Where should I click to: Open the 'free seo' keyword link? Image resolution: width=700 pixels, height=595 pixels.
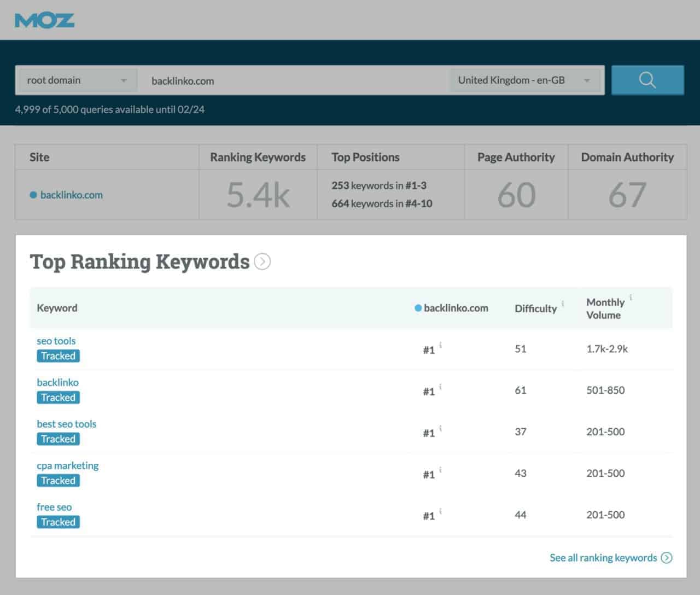[x=54, y=507]
